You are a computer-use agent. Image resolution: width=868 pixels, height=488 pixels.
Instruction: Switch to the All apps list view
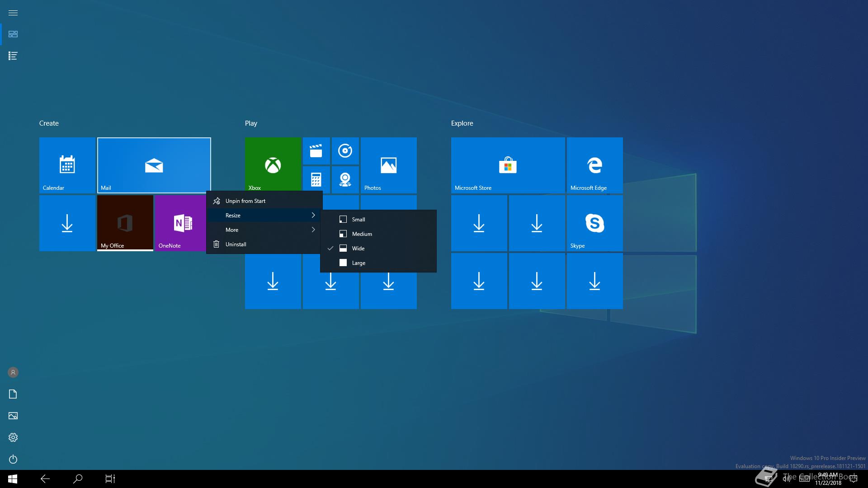pos(13,56)
